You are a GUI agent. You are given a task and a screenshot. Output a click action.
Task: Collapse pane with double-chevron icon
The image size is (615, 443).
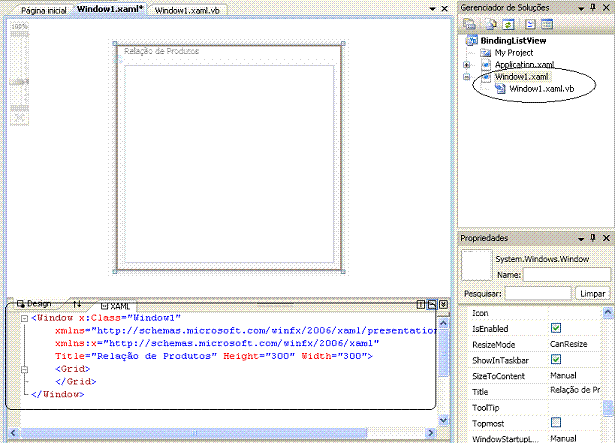click(443, 304)
